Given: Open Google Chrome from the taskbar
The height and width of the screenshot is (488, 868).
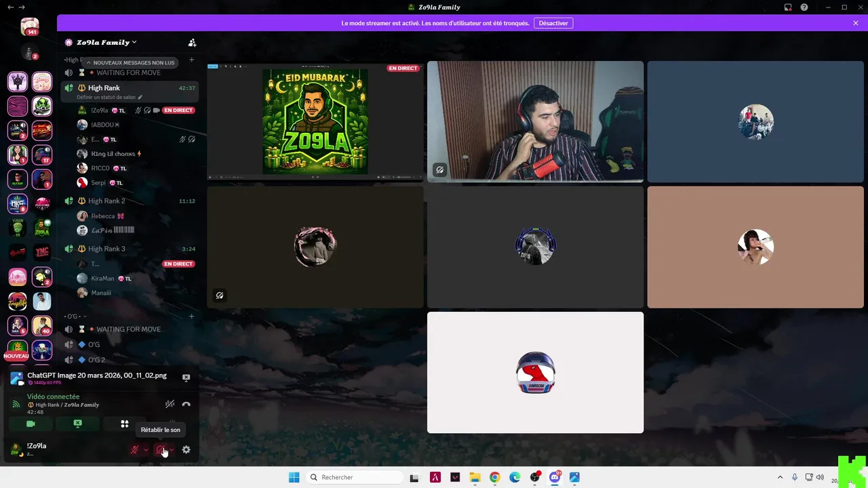Looking at the screenshot, I should (x=495, y=477).
